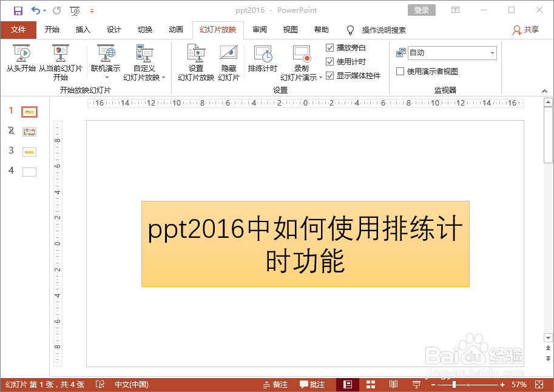Open 自定义幻灯片放映 dropdown
The height and width of the screenshot is (392, 554).
point(144,63)
